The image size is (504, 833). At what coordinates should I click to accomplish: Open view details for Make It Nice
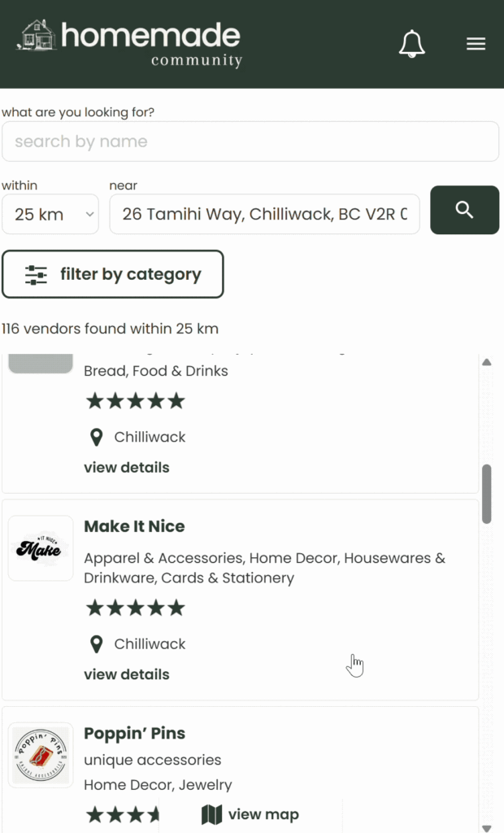click(127, 674)
